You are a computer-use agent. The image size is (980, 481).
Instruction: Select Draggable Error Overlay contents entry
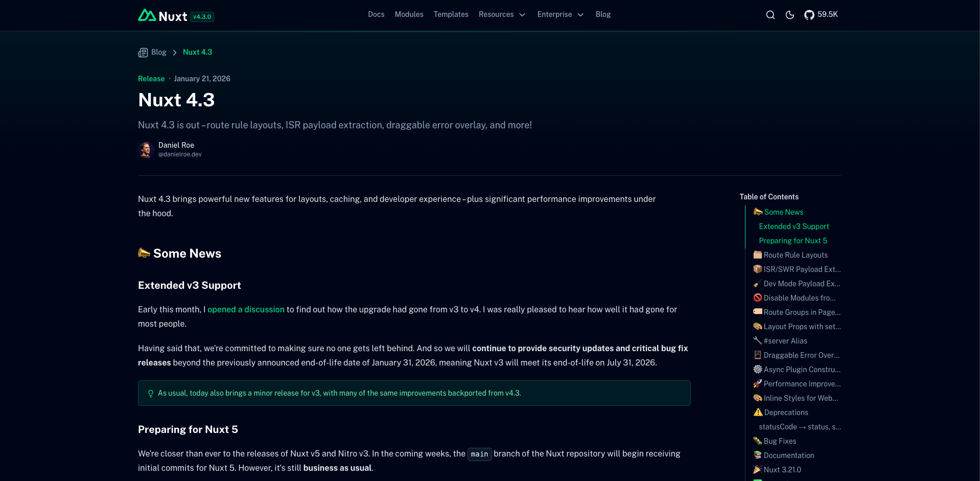coord(801,355)
